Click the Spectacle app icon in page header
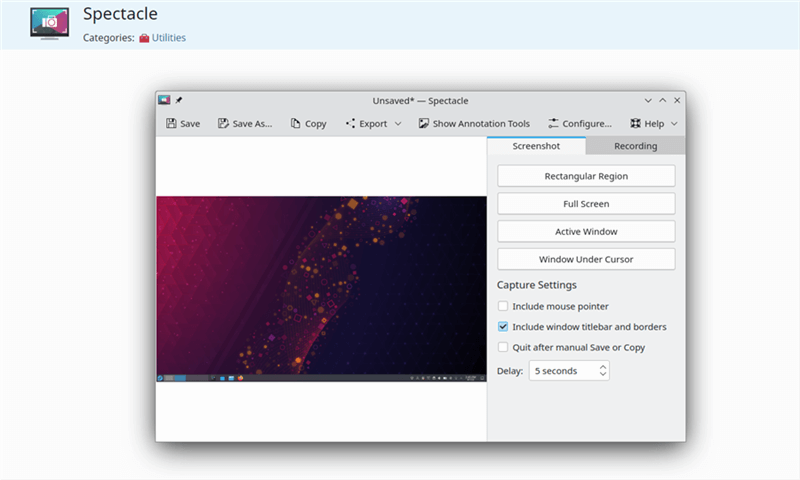800x480 pixels. (x=49, y=23)
